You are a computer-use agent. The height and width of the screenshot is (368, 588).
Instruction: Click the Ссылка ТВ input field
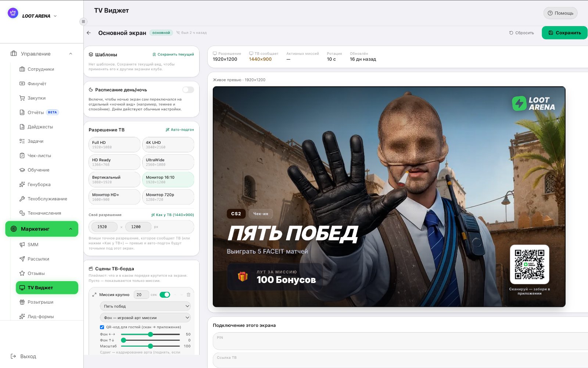tap(401, 361)
